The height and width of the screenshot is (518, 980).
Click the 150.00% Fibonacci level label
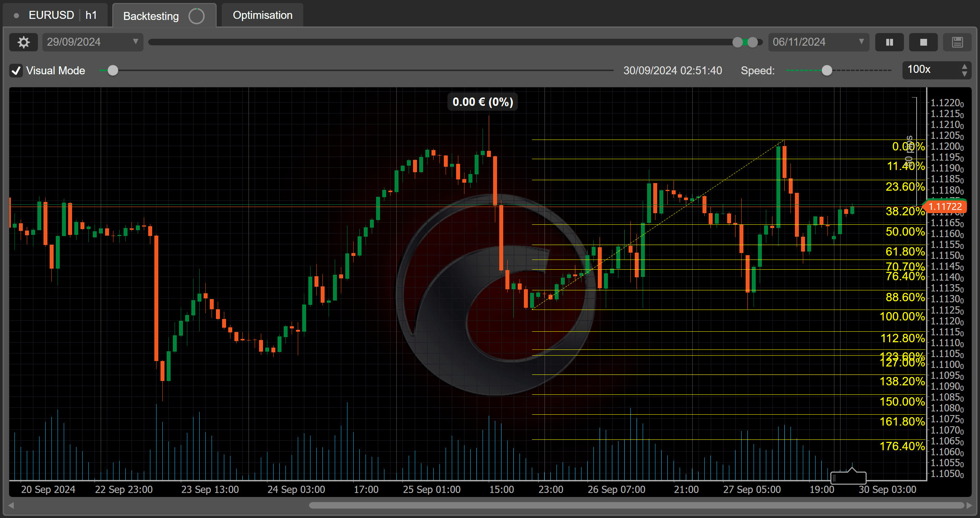(902, 402)
